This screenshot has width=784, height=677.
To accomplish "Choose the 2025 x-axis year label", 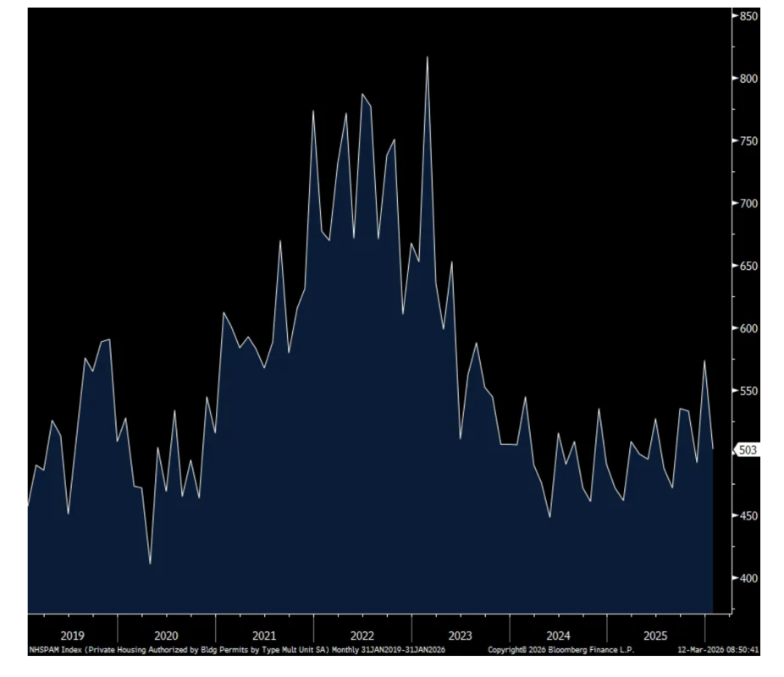I will 655,636.
